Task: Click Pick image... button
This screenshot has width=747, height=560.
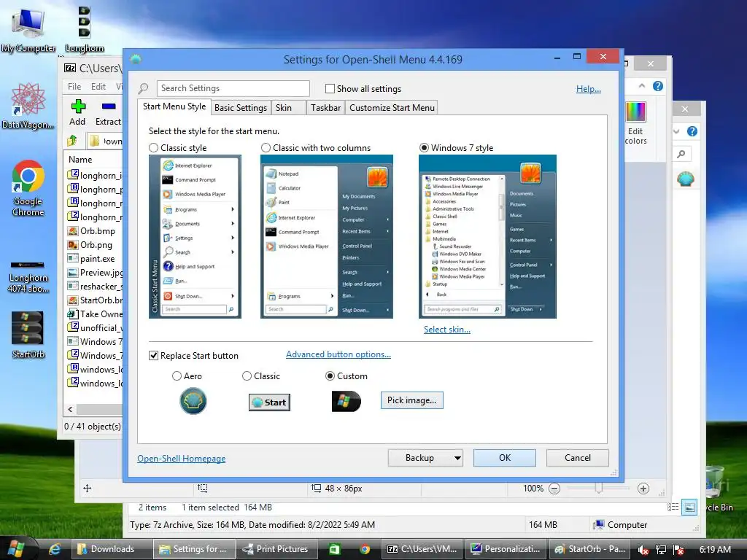Action: click(411, 400)
